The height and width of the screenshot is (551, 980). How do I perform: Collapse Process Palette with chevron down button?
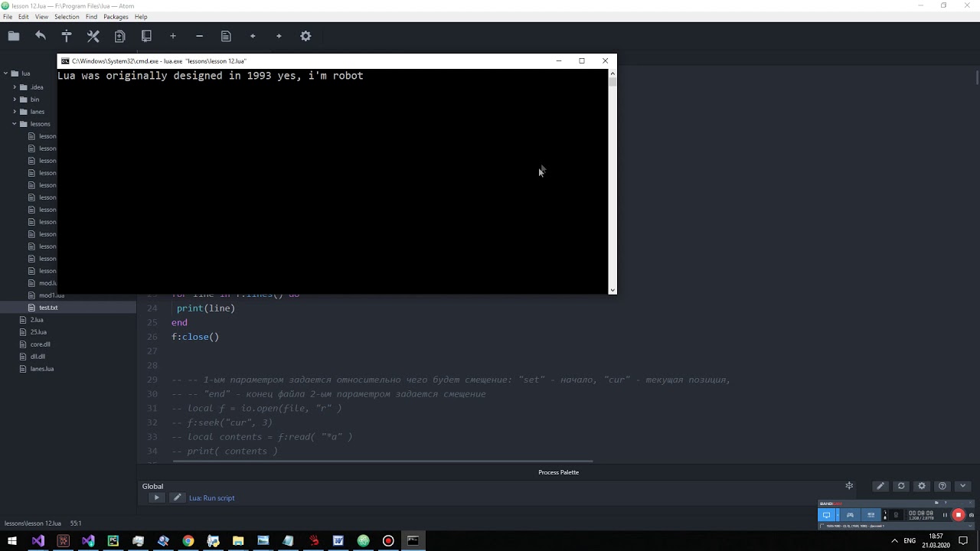(963, 486)
